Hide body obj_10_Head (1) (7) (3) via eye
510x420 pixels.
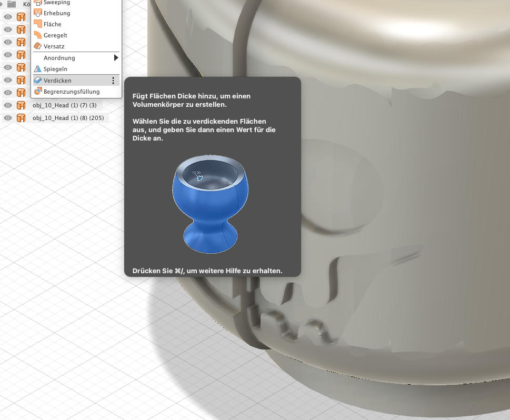(x=8, y=105)
